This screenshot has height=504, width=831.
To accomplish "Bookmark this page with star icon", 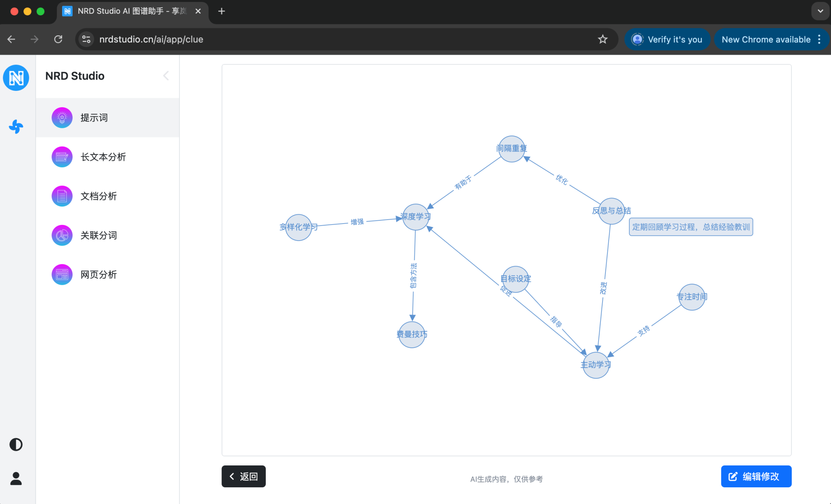I will 603,39.
